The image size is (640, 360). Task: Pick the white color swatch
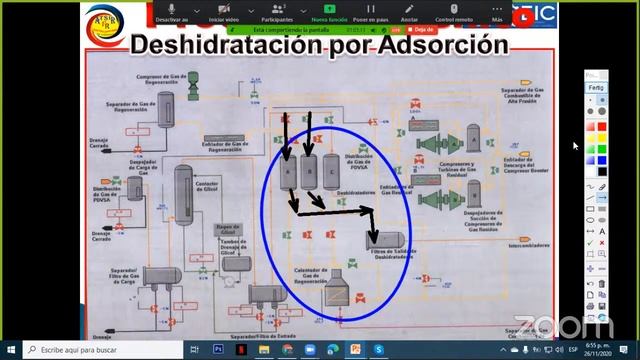tap(590, 171)
